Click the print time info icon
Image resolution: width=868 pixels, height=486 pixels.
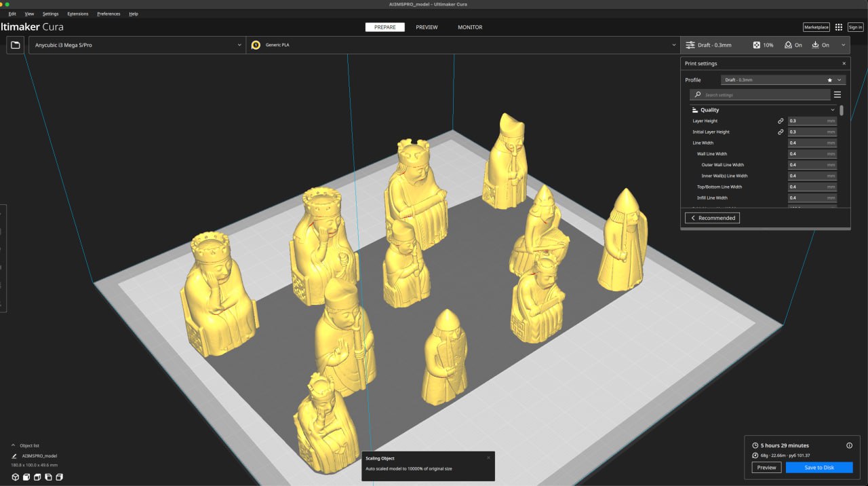click(x=849, y=446)
